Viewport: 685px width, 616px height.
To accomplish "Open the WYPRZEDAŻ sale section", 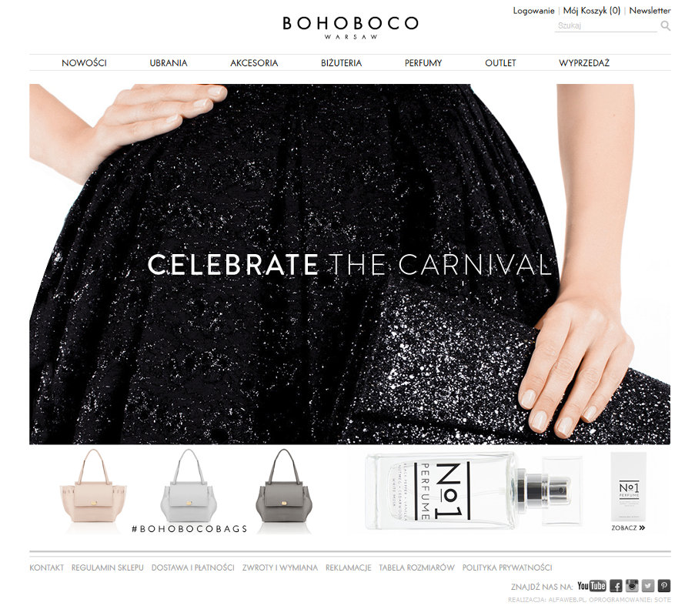I will 584,63.
